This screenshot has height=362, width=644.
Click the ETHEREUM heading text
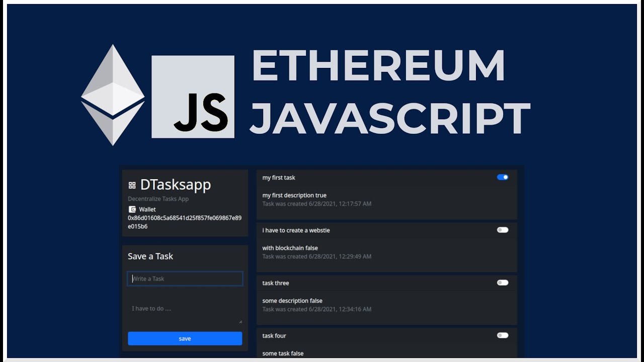click(378, 66)
